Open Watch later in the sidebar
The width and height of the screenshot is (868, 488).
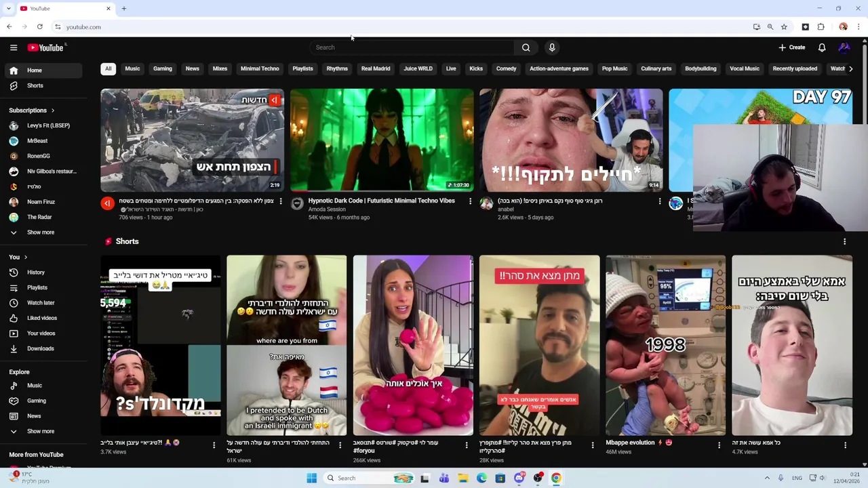(x=41, y=303)
